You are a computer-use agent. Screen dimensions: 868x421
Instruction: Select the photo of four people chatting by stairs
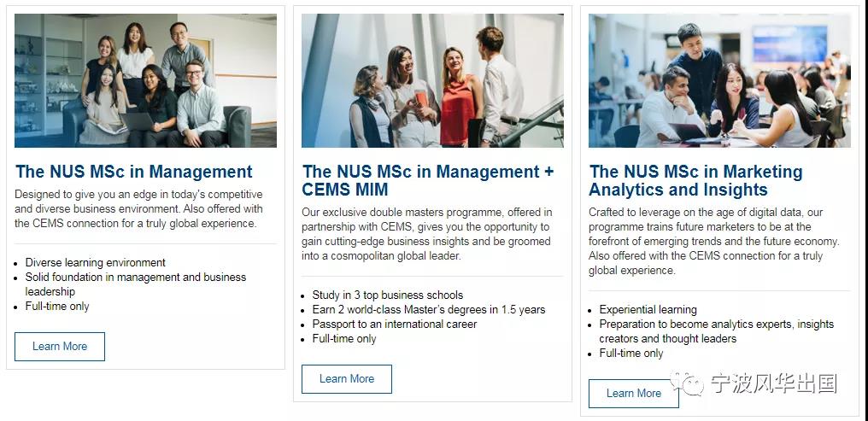click(x=432, y=81)
